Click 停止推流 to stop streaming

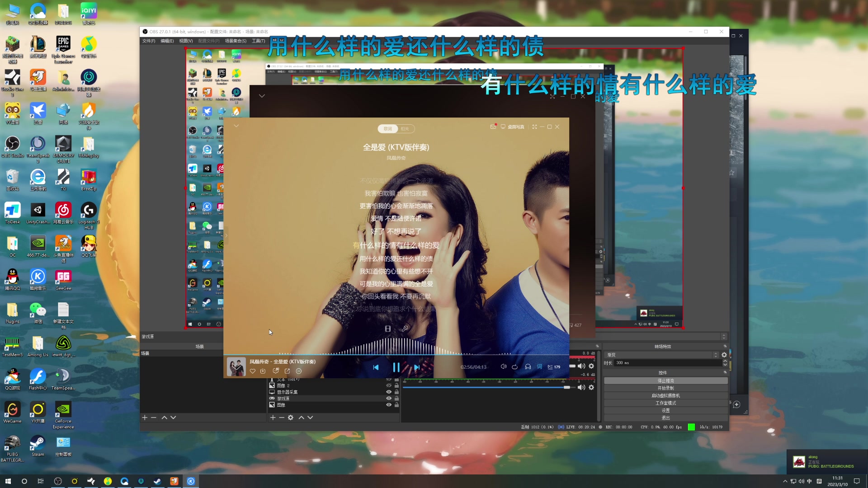pyautogui.click(x=666, y=381)
